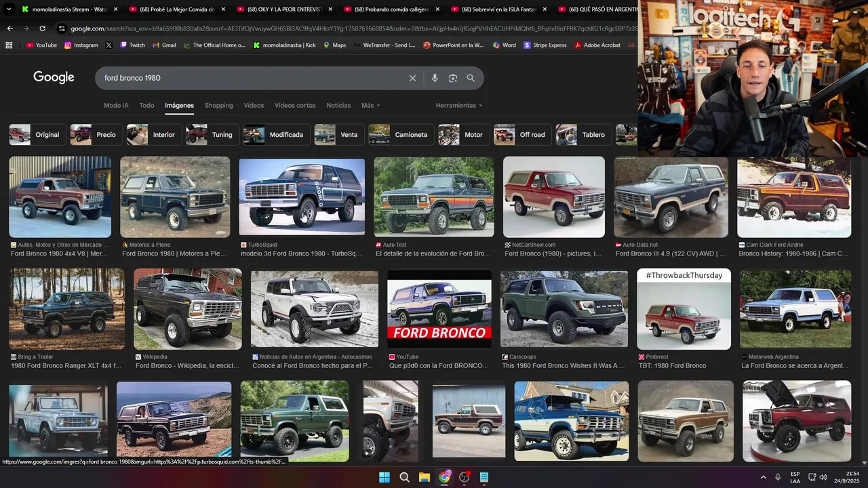Open File Explorer from the taskbar
Viewport: 868px width, 488px height.
pos(424,477)
